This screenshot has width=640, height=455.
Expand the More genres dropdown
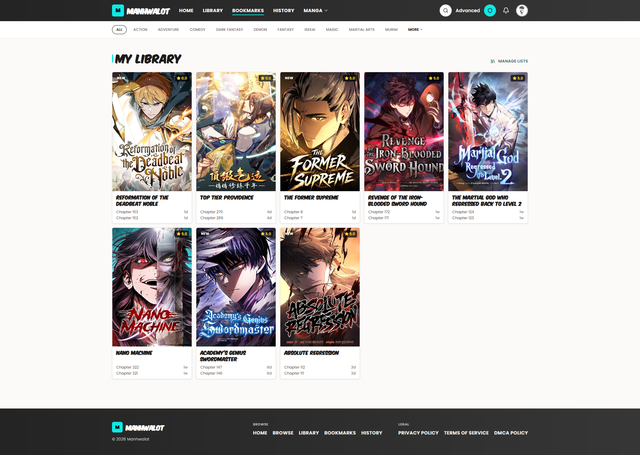415,29
